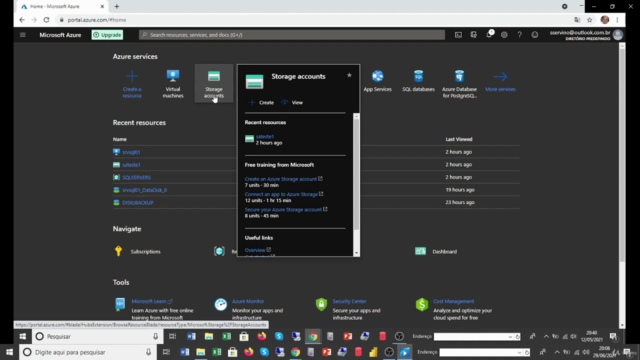
Task: Click the 'Last Viewed' column header
Action: 459,139
